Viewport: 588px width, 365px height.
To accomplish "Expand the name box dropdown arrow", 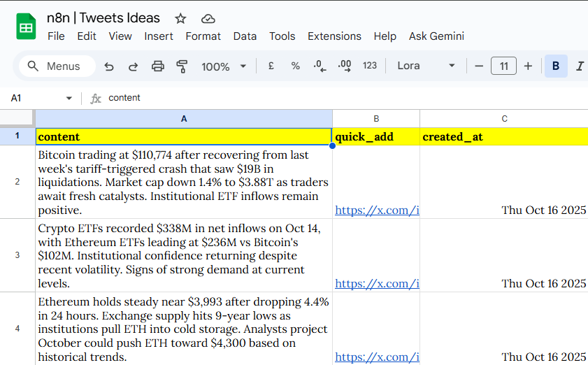I will click(69, 99).
